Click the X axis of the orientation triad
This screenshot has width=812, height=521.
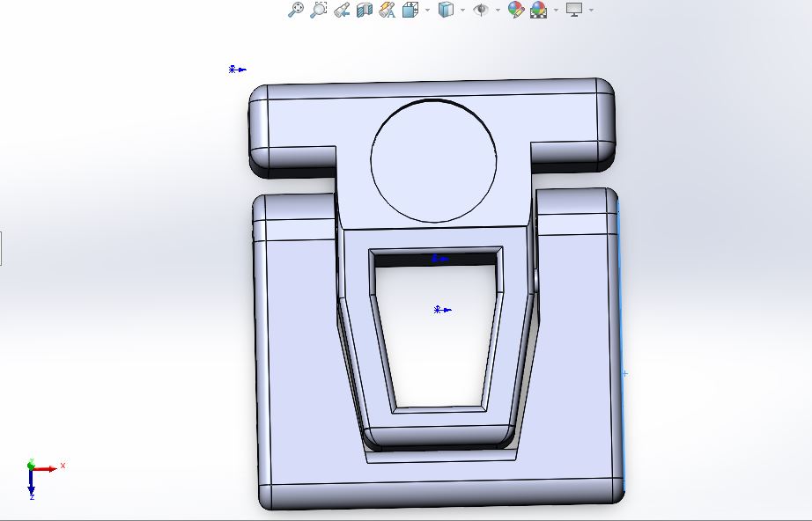click(x=47, y=469)
